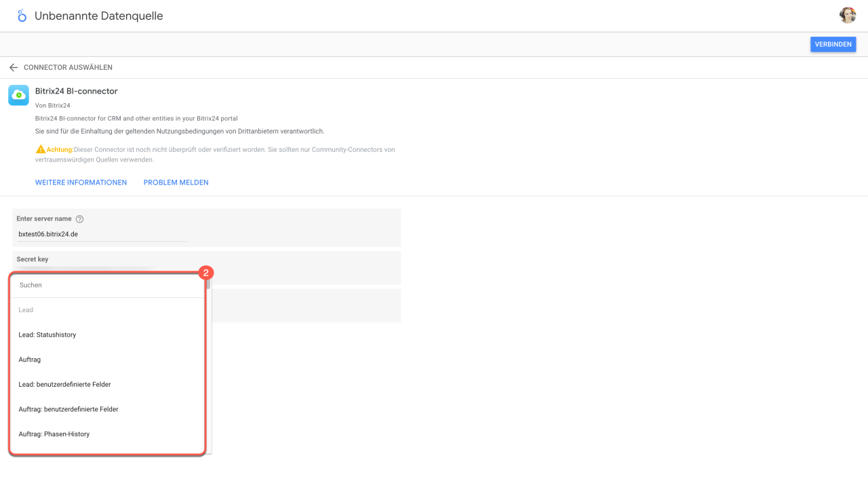The width and height of the screenshot is (868, 479).
Task: Click the warning triangle icon by Achtung
Action: coord(41,149)
